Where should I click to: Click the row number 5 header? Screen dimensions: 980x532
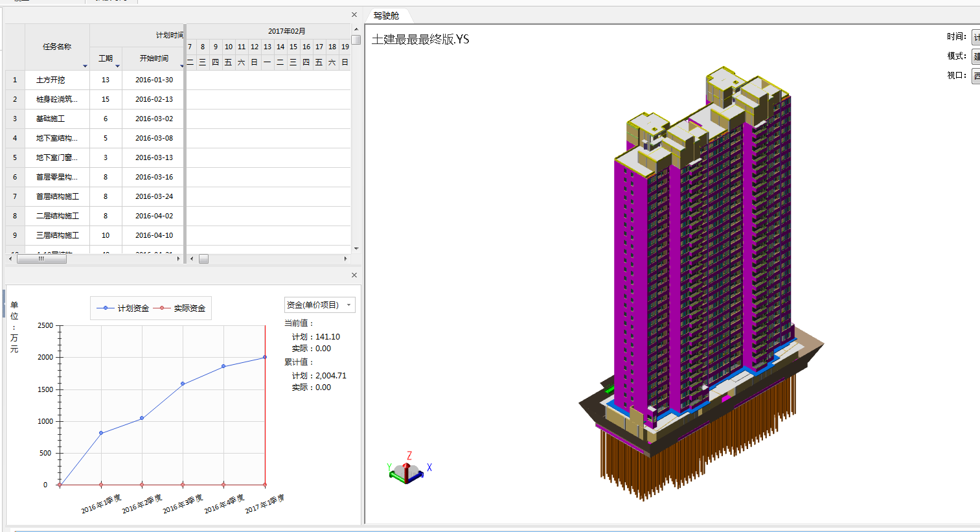(x=15, y=157)
